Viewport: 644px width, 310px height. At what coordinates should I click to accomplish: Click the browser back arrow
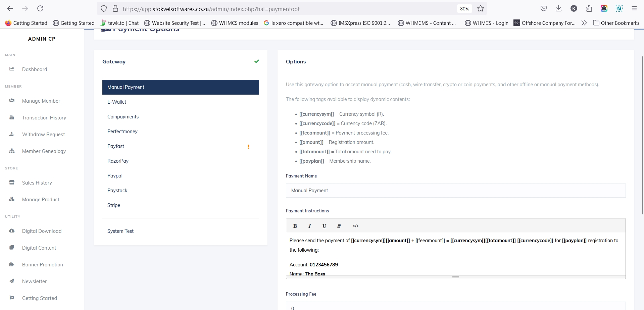10,8
